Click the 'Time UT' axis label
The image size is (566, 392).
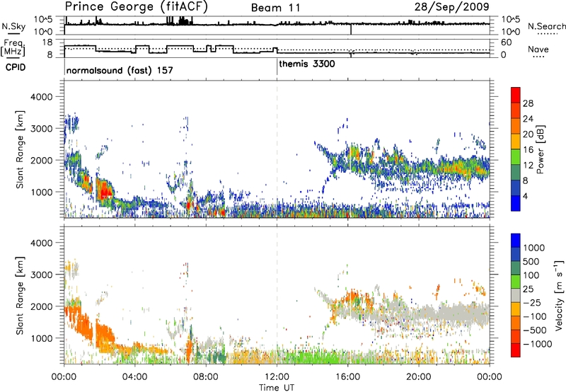coord(277,387)
